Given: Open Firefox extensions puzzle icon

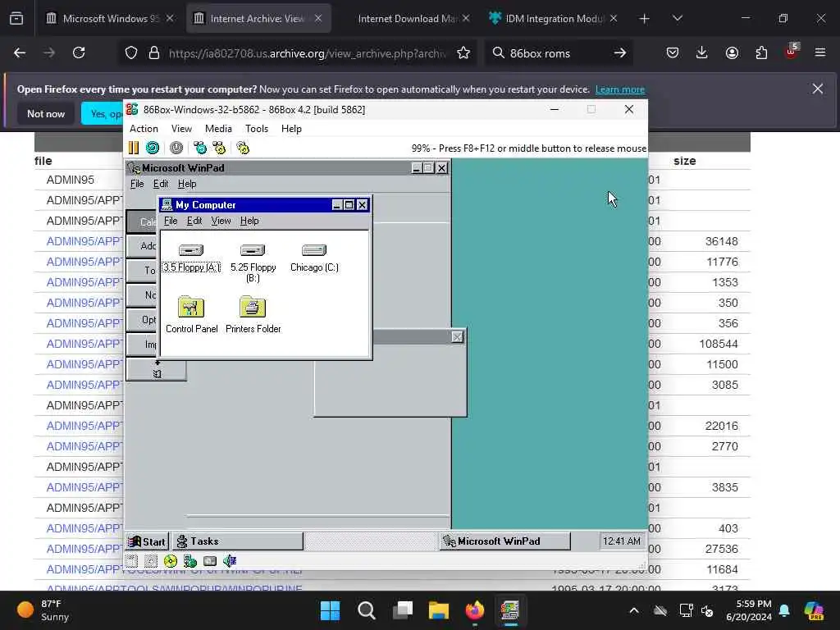Looking at the screenshot, I should [761, 52].
